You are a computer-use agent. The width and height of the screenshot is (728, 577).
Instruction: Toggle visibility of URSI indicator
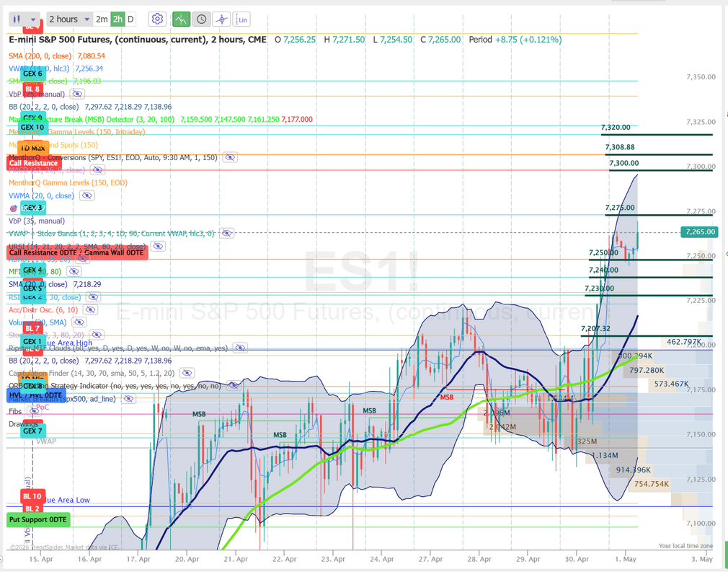click(x=158, y=246)
